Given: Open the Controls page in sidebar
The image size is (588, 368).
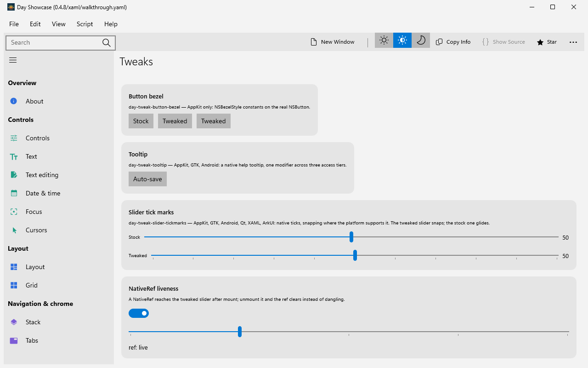Looking at the screenshot, I should click(x=59, y=138).
